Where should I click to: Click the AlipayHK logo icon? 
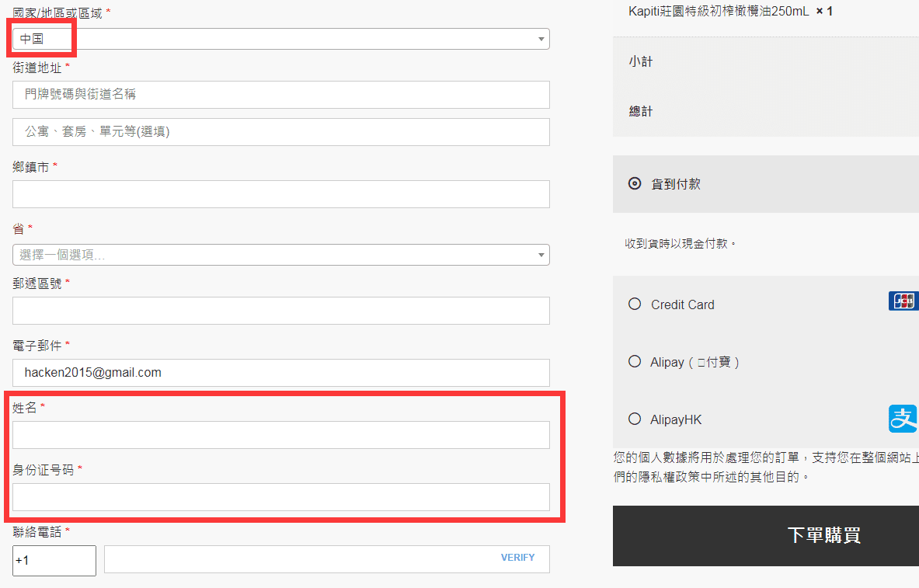click(903, 419)
